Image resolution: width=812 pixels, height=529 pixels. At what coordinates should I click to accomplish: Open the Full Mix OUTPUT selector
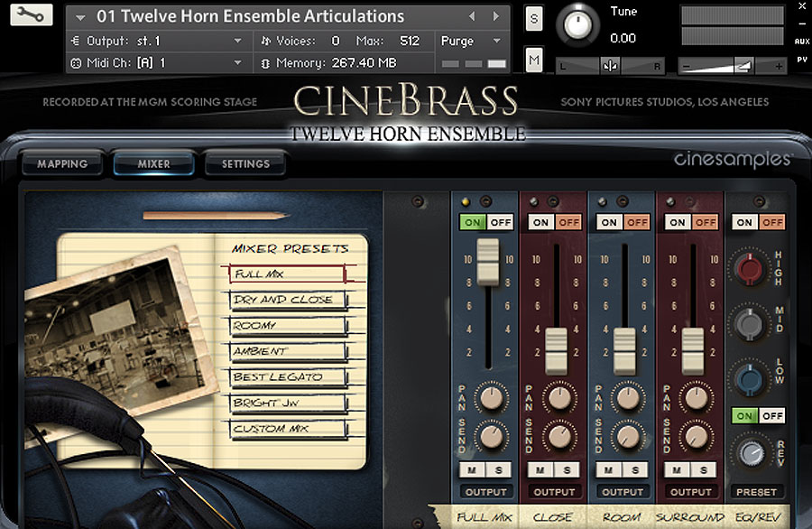coord(485,492)
